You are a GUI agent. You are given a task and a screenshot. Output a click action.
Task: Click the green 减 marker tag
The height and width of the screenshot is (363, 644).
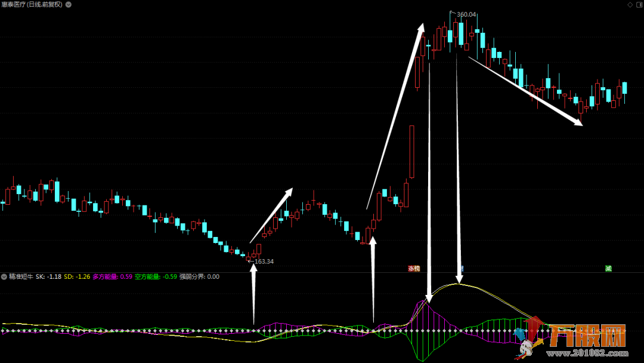(x=608, y=269)
